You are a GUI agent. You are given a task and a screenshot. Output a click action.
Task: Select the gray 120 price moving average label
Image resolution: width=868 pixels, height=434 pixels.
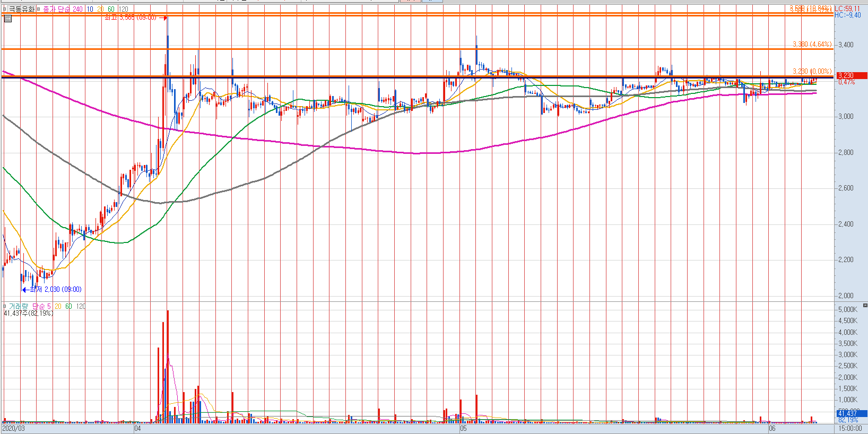point(123,9)
